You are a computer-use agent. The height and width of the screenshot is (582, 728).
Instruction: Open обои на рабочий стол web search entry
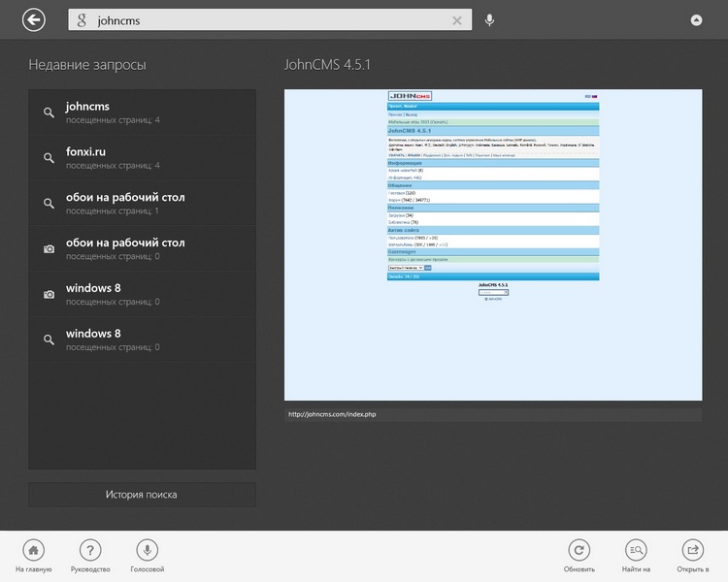(142, 204)
